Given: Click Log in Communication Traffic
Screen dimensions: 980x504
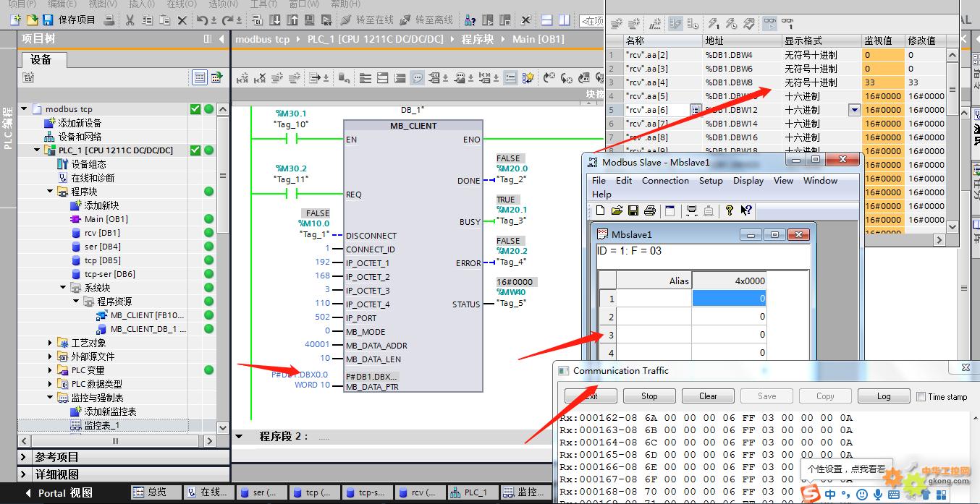Looking at the screenshot, I should pyautogui.click(x=884, y=396).
